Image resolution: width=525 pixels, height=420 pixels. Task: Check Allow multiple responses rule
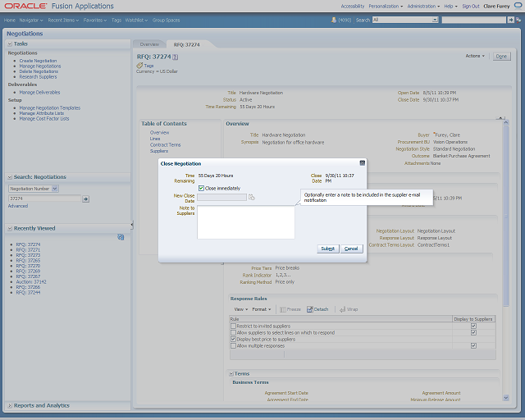(233, 345)
